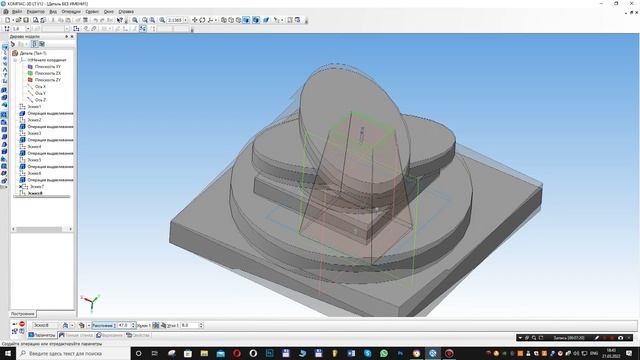640x360 pixels.
Task: Click first icon in model tree toolbar
Action: [13, 44]
